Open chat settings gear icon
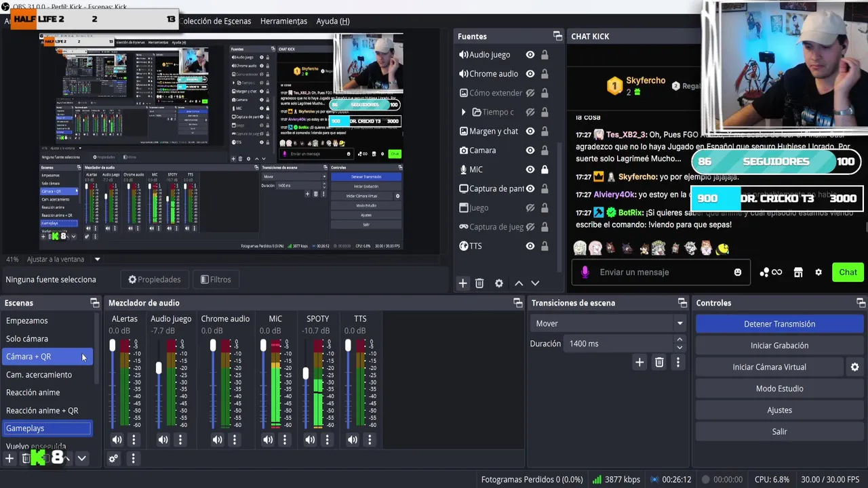 [818, 272]
